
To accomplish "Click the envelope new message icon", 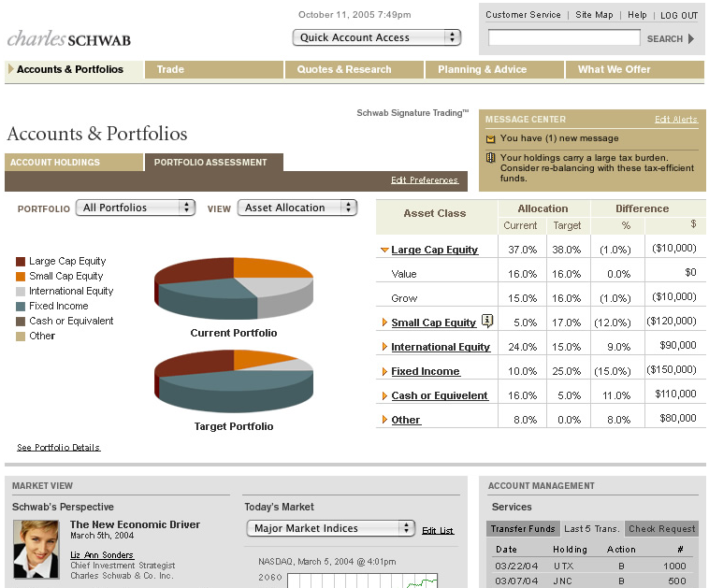I will coord(490,138).
